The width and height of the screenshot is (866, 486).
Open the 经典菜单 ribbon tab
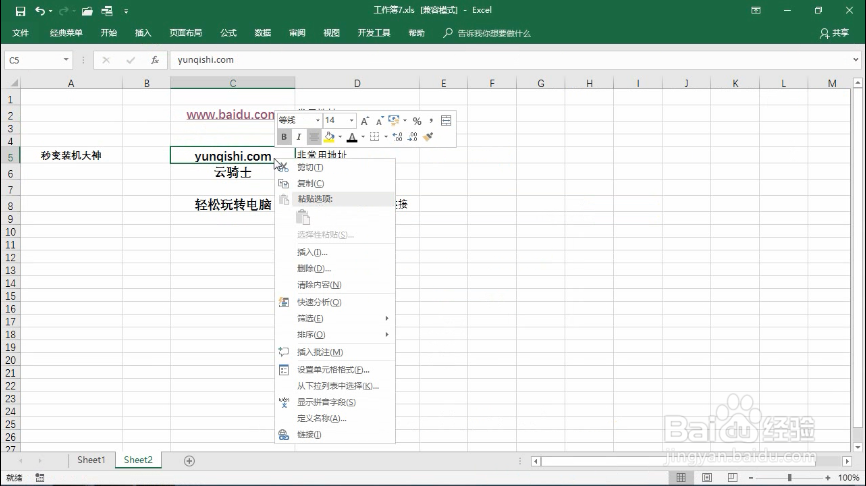click(x=66, y=33)
